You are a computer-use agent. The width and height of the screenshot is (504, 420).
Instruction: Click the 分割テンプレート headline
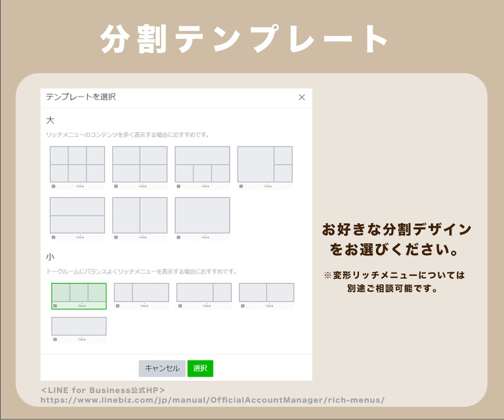tap(244, 39)
